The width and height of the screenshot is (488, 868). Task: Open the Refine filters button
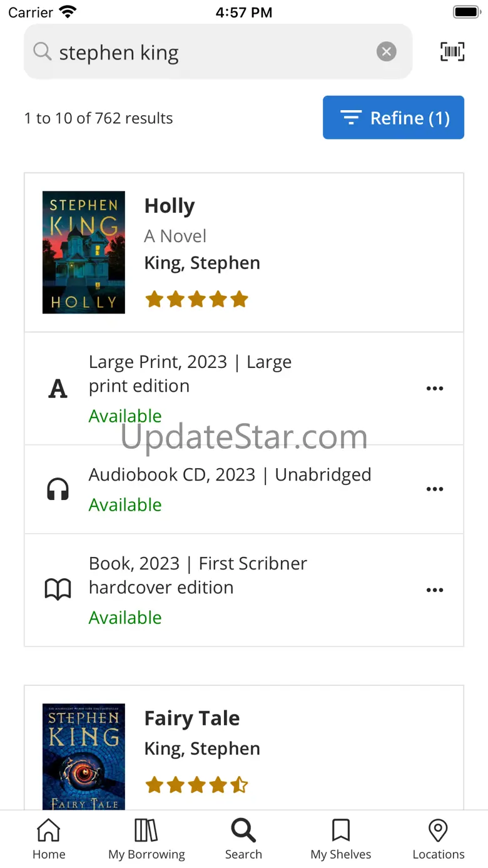(x=394, y=118)
